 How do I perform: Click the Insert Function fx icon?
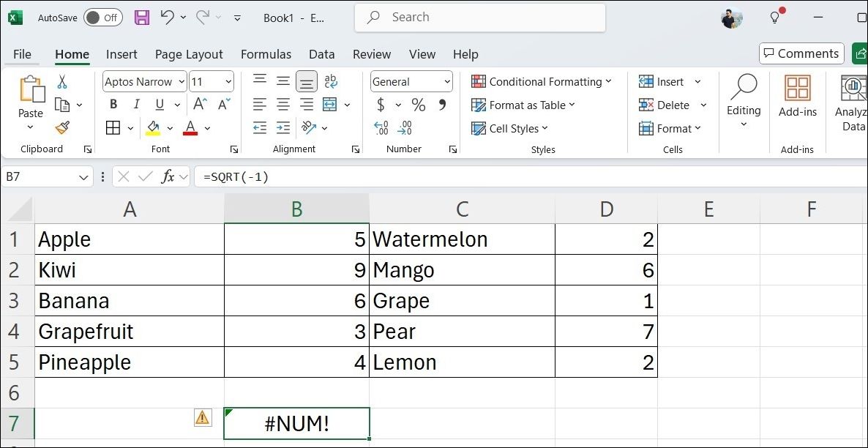(168, 176)
